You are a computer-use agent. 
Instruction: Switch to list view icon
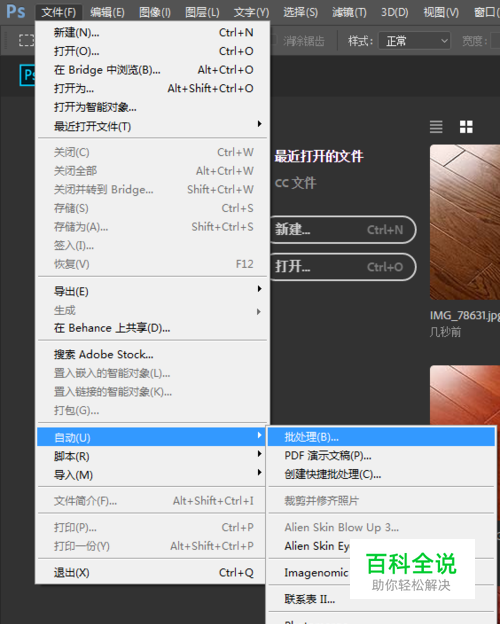click(436, 127)
